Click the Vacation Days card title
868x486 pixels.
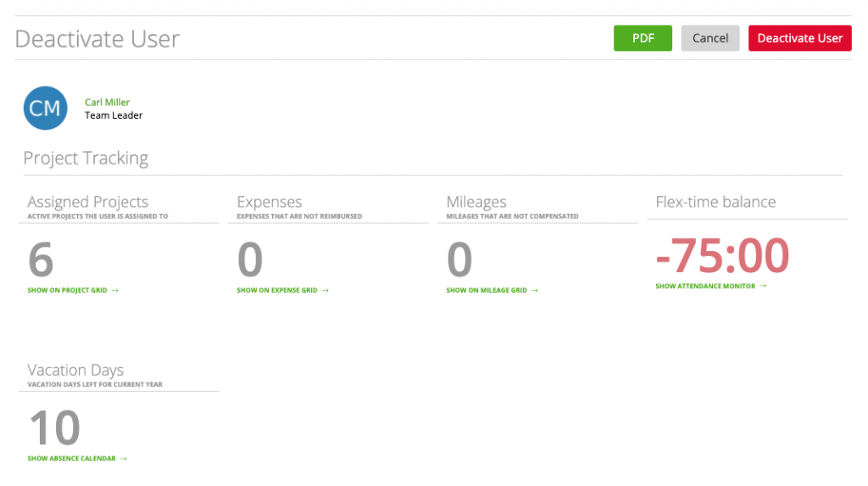tap(75, 370)
